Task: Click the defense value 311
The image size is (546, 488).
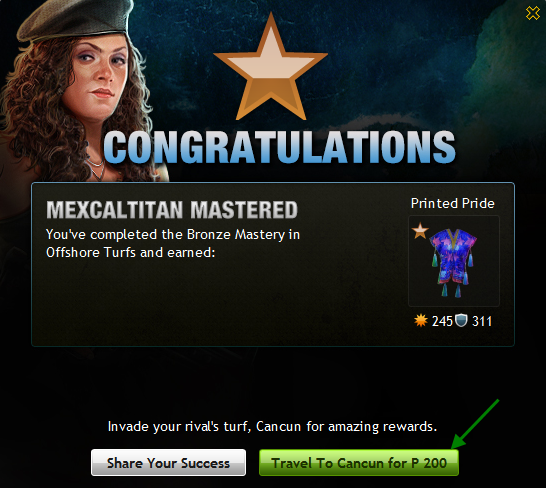Action: click(482, 321)
